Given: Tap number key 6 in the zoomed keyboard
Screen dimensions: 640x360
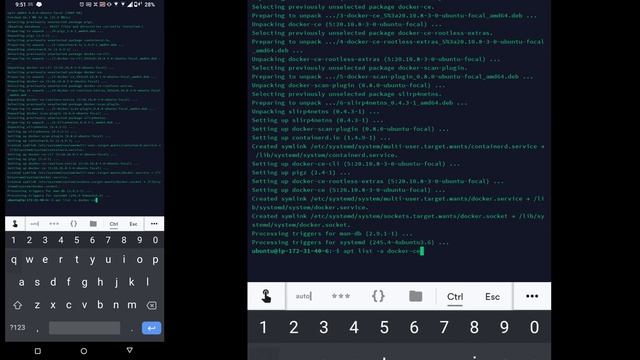Looking at the screenshot, I should point(414,327).
